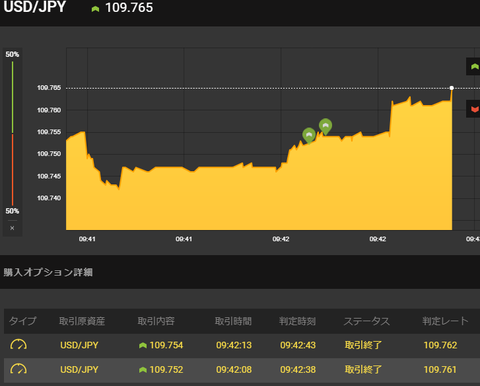Screen dimensions: 480x386
Task: Click the green-red sentiment bar
Action: (13, 133)
